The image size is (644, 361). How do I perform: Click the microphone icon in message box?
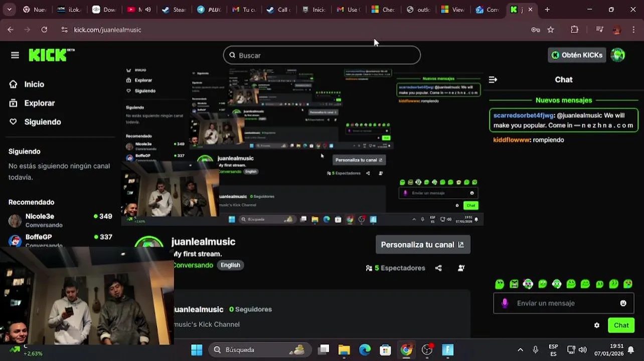505,303
